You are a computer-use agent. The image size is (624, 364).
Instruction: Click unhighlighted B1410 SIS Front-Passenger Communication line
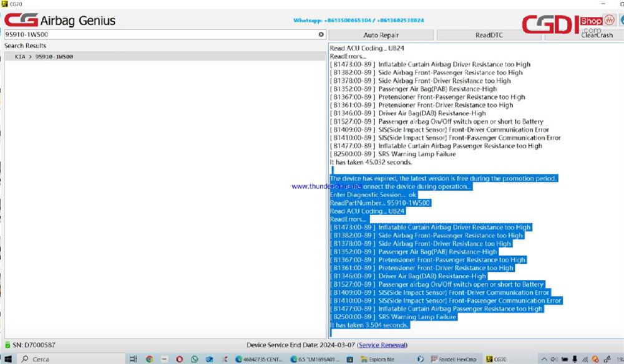coord(446,138)
